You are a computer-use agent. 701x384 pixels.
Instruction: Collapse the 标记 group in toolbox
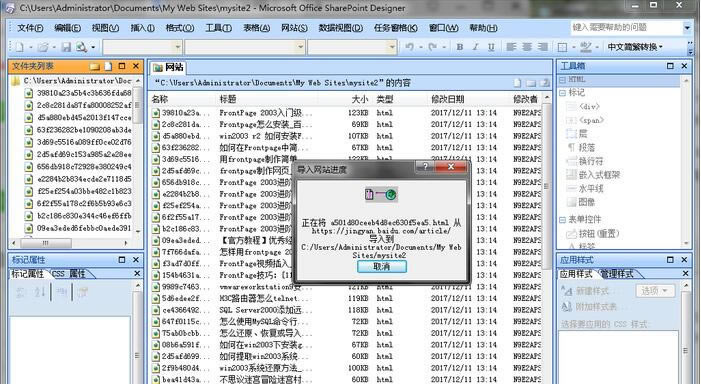tap(562, 93)
